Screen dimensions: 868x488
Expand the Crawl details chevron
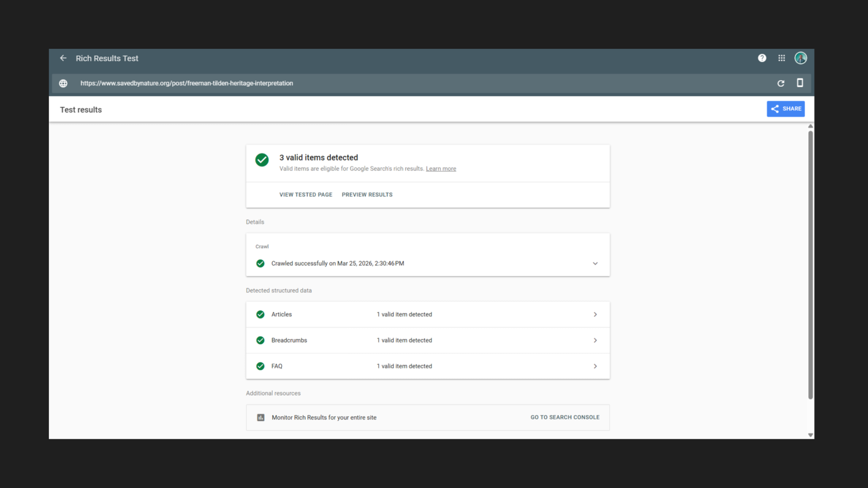(x=595, y=264)
